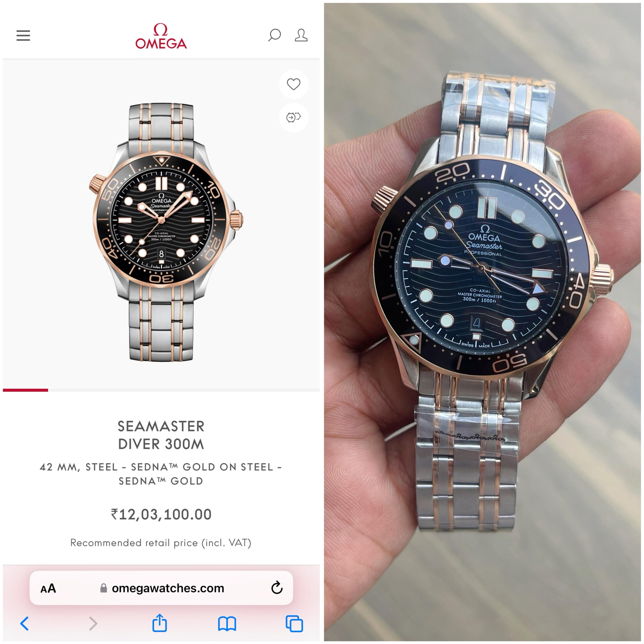
Task: Tap the Omega product watch image
Action: (166, 232)
